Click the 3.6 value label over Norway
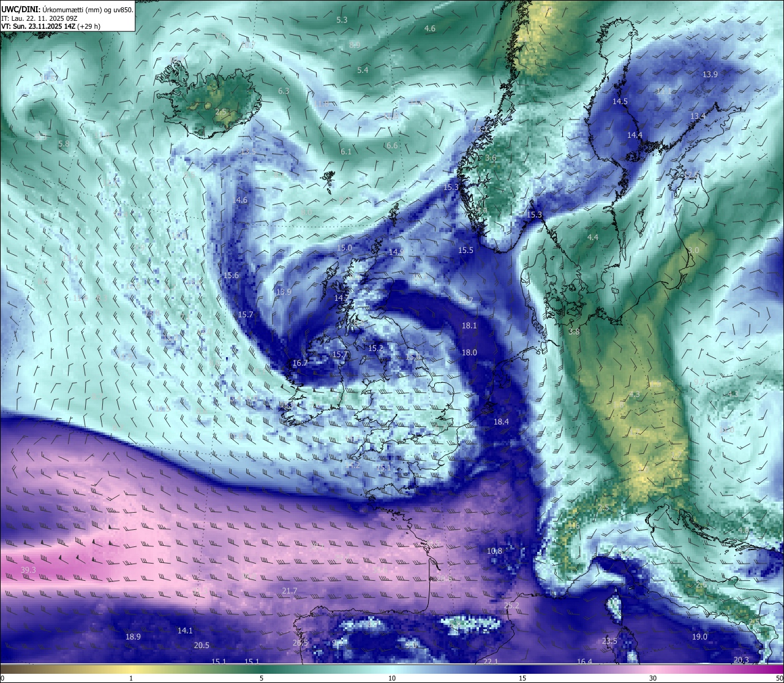This screenshot has width=784, height=683. point(491,157)
